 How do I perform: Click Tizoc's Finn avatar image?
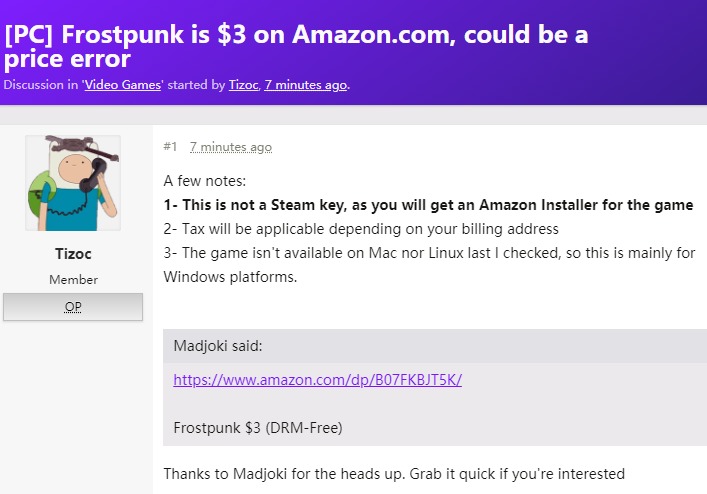72,184
